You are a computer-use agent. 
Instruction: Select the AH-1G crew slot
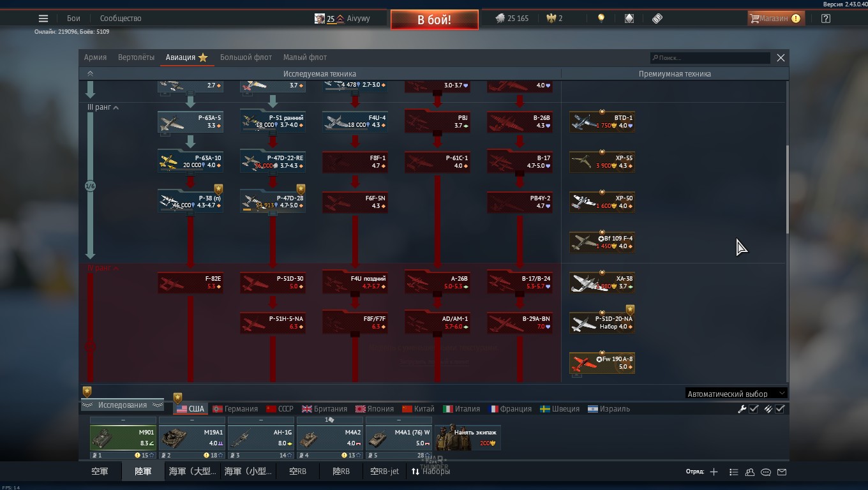pos(261,438)
